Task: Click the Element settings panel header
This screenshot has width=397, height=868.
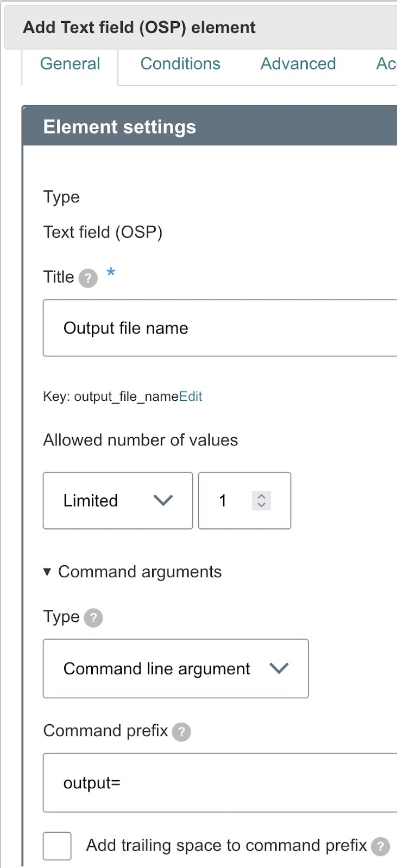Action: point(209,127)
